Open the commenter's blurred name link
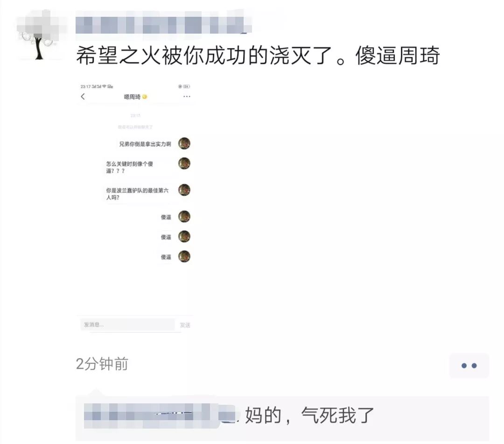 (160, 416)
